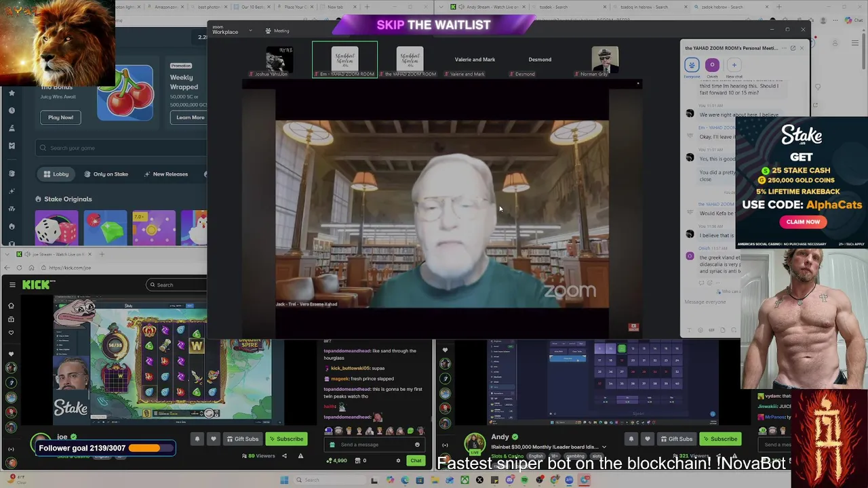Open the emoji picker in joe's chat box
The image size is (868, 488).
[417, 445]
